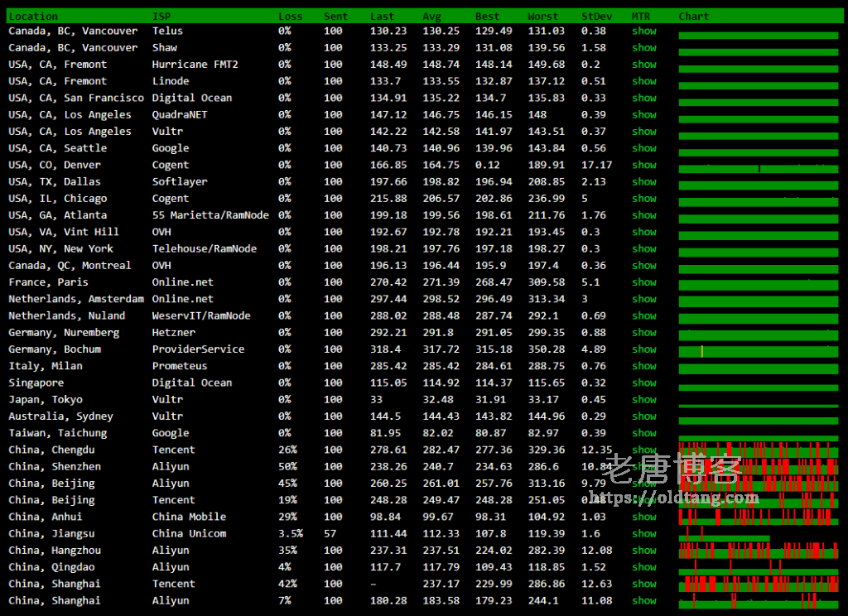Select the China, Chengdu location cell
848x616 pixels.
[51, 450]
